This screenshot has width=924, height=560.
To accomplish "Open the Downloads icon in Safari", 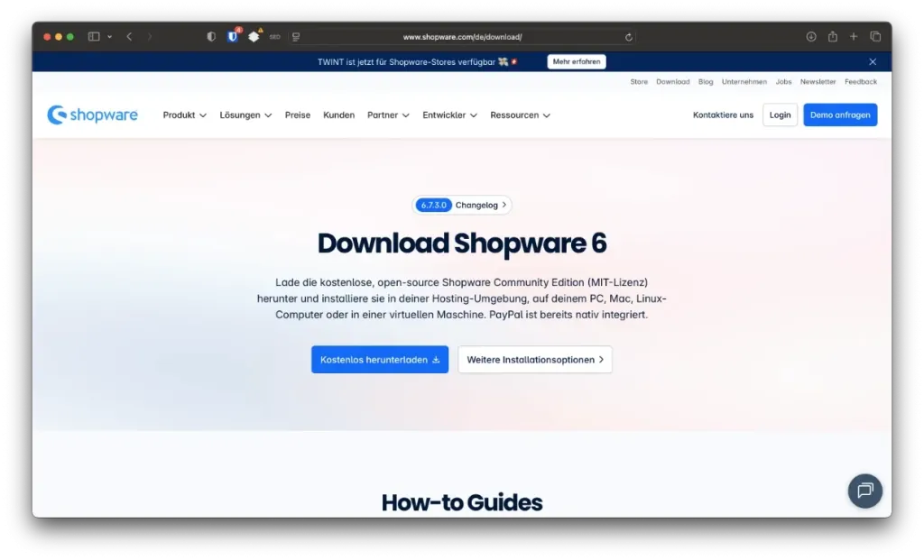I will (x=809, y=36).
